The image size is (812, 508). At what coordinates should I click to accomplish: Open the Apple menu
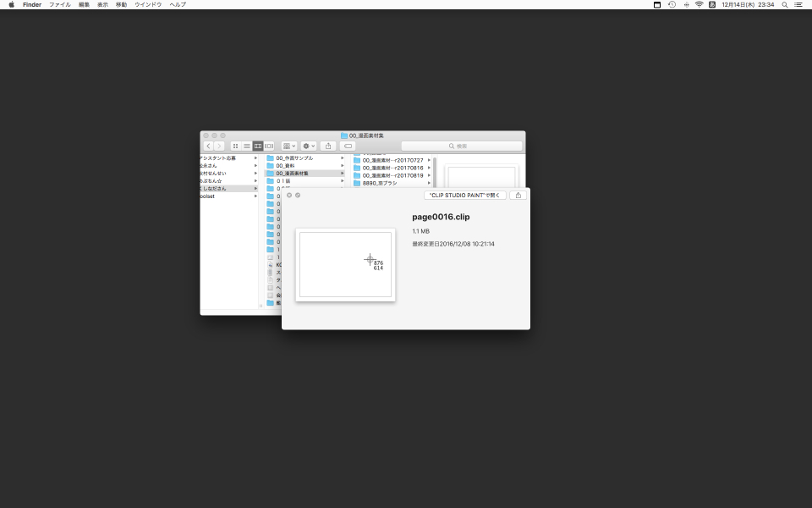(11, 5)
